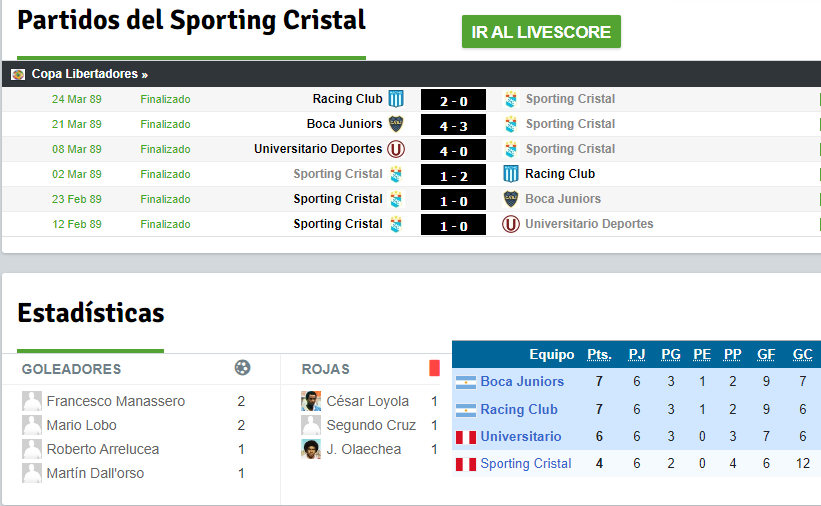Click Peru flag next to Universitario
Screen dimensions: 821x506
click(x=465, y=437)
